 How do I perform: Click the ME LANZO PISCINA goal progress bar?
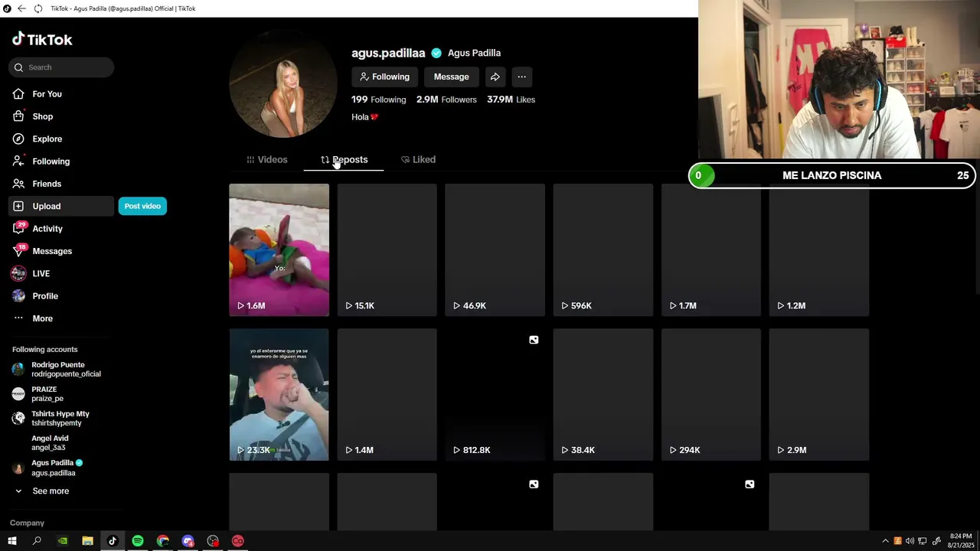point(832,175)
